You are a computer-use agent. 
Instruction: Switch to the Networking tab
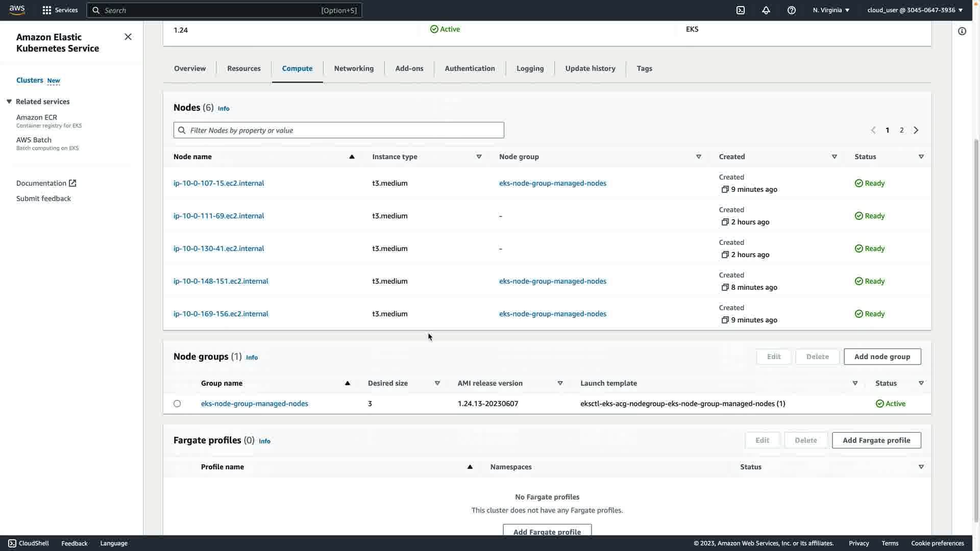[354, 68]
